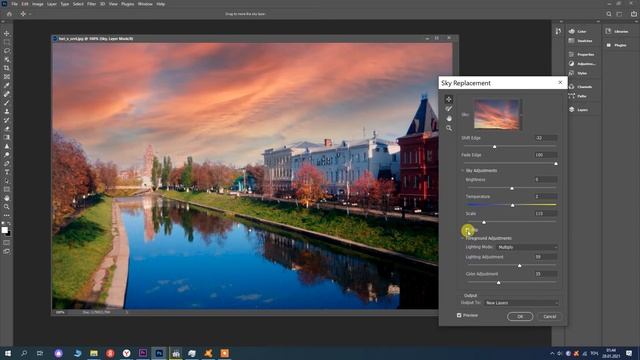Choose the Hand tool in Sky Replacement dialog

[449, 118]
